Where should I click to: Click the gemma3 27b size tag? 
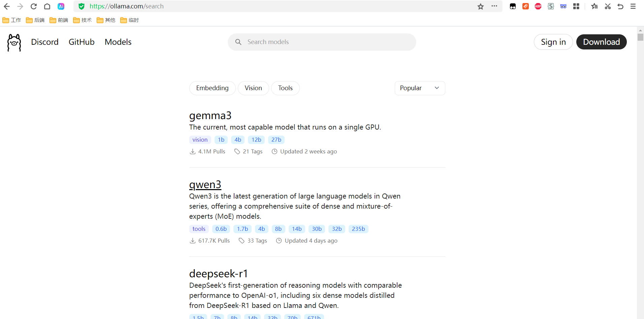[x=276, y=140]
